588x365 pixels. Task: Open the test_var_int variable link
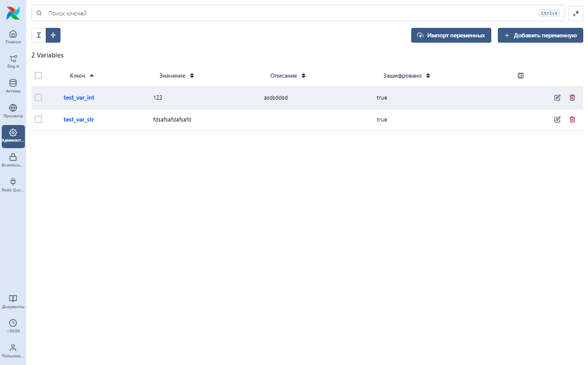79,98
